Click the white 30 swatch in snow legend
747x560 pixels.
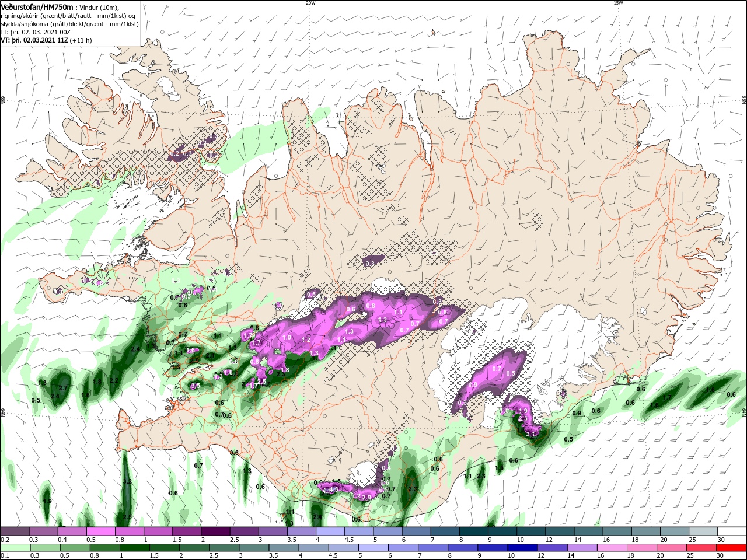coord(732,531)
